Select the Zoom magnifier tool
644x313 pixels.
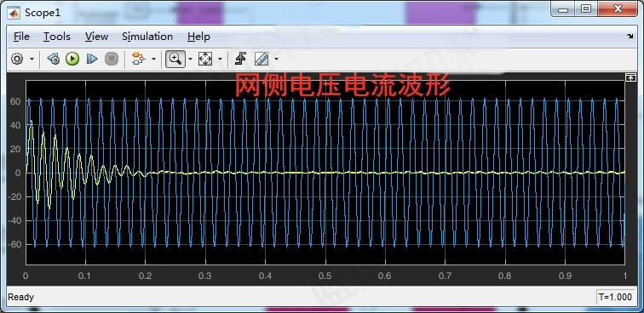(x=175, y=59)
